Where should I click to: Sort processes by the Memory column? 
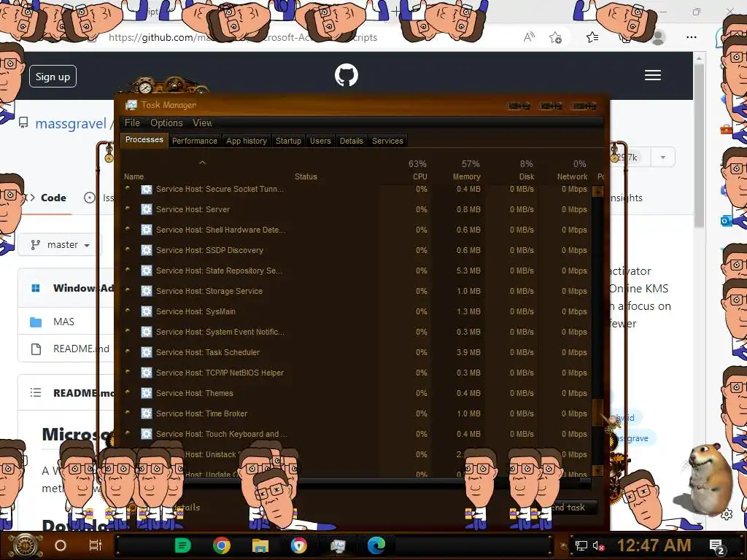pos(466,176)
